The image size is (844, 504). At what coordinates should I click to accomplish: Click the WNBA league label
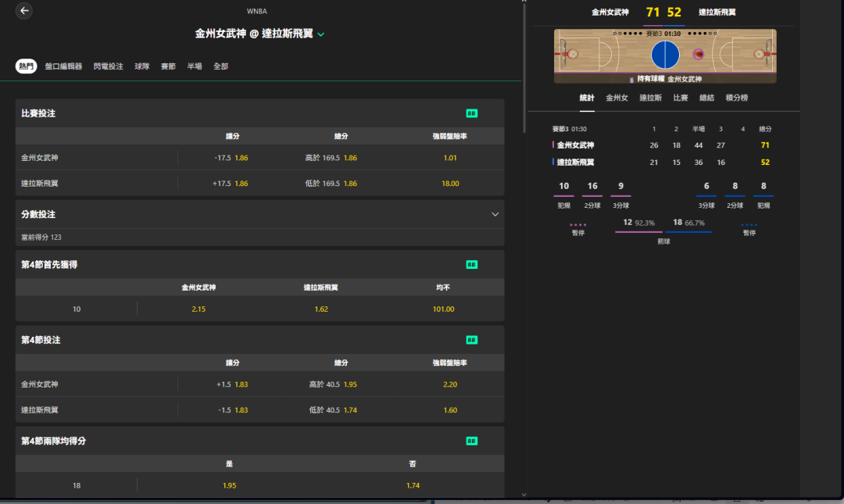pyautogui.click(x=257, y=11)
